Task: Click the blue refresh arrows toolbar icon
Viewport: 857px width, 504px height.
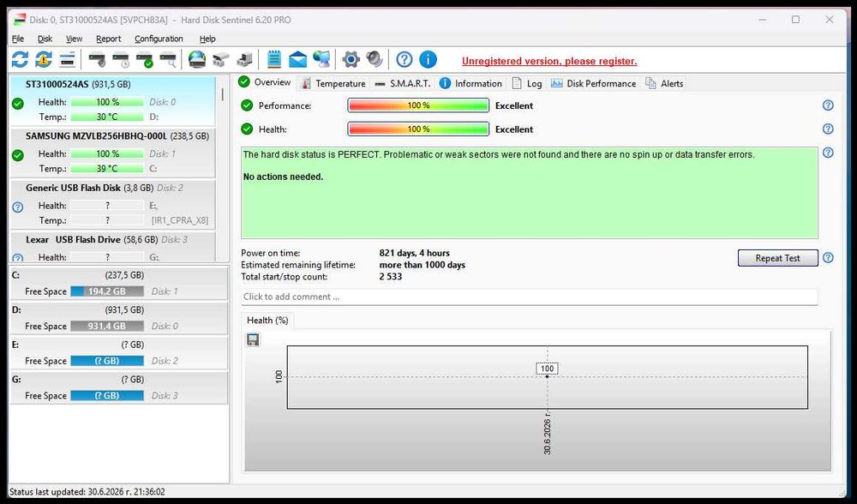Action: [x=21, y=59]
